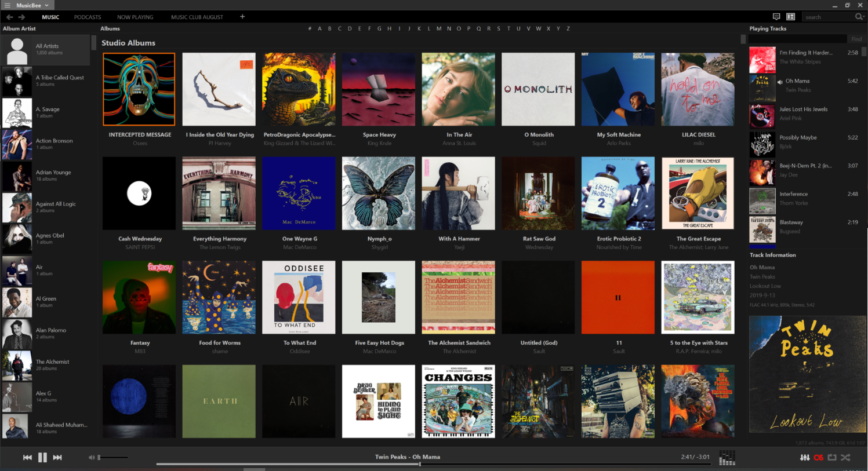Screen dimensions: 868x471
Task: Open the LILAC DIESEL album cover
Action: [698, 89]
